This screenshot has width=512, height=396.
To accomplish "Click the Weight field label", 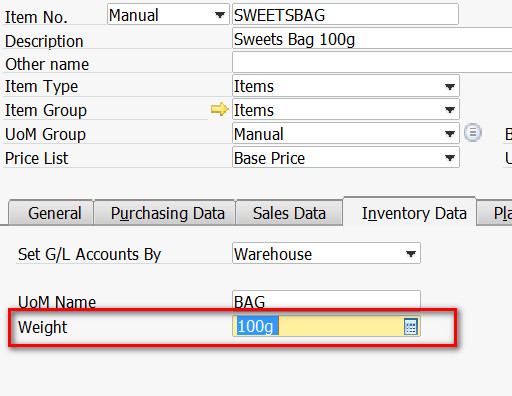I will tap(42, 327).
